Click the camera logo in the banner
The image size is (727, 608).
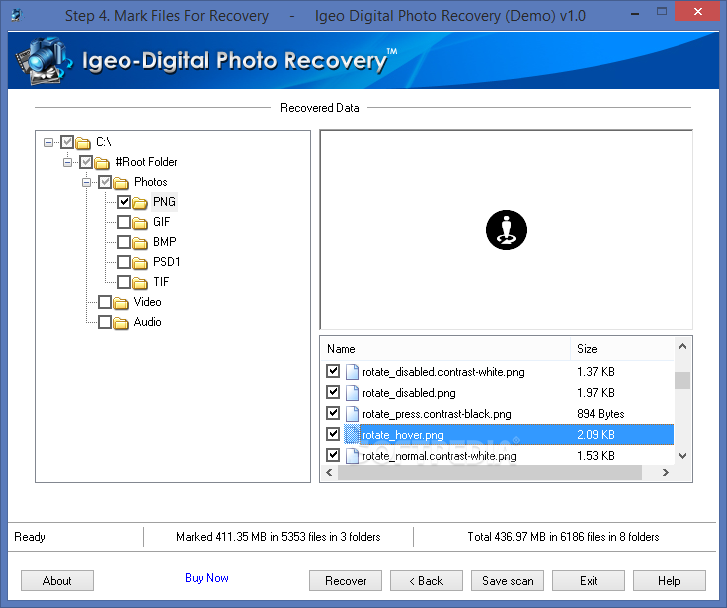44,61
